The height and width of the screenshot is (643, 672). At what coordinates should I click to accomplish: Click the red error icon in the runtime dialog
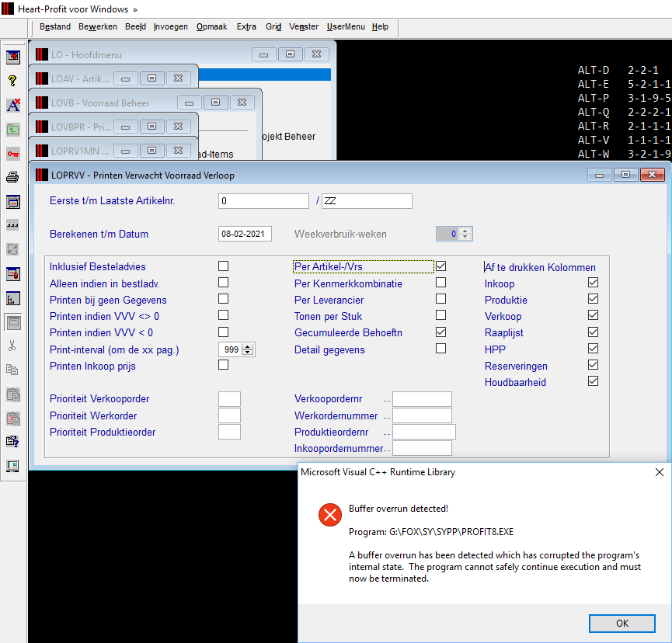(x=330, y=515)
